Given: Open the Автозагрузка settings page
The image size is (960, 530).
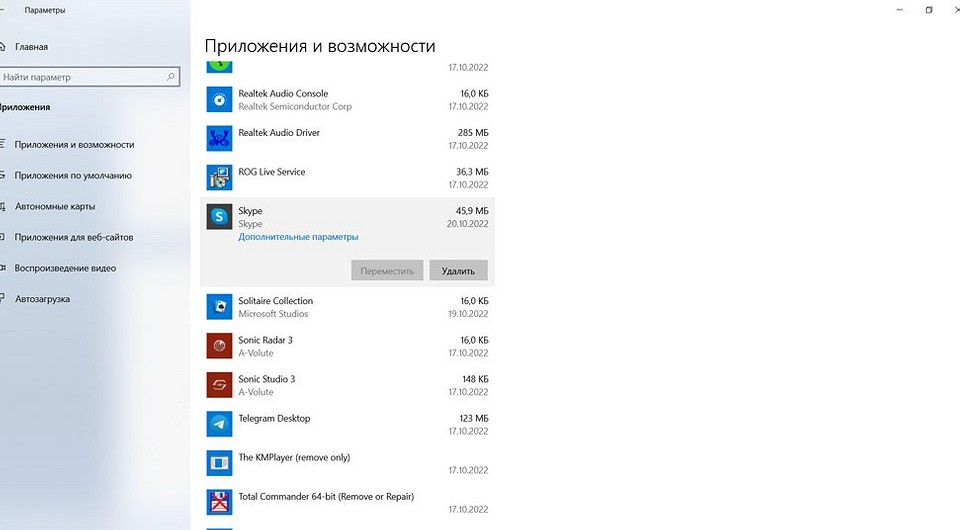Looking at the screenshot, I should [x=42, y=299].
